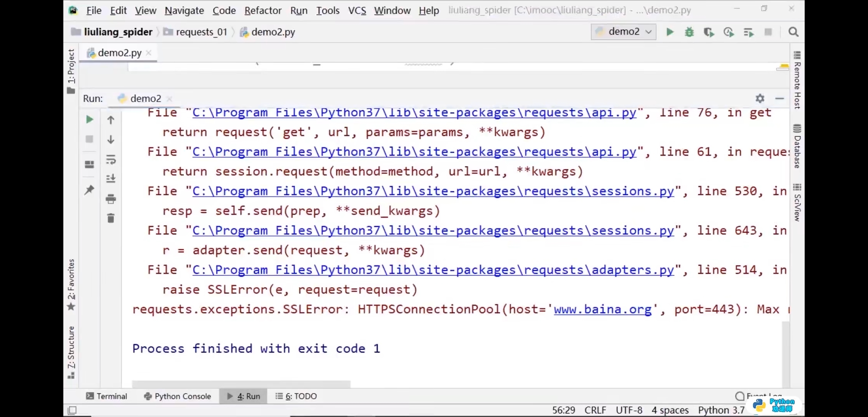868x417 pixels.
Task: Expand demo2 run configuration dropdown
Action: click(649, 32)
